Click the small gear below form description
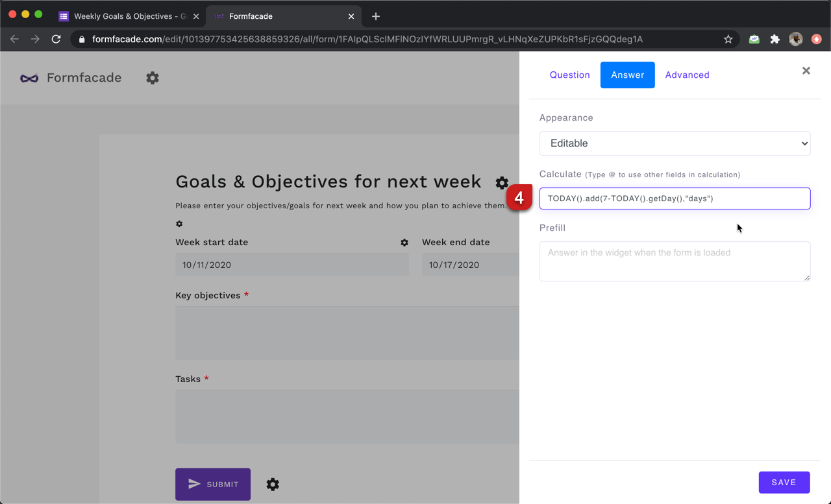Screen dimensions: 831x504 [179, 224]
